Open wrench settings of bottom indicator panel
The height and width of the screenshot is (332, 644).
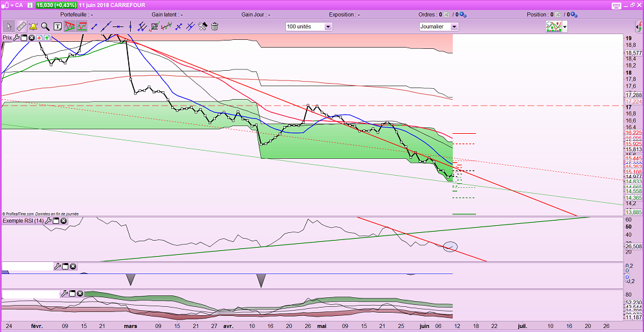64,293
